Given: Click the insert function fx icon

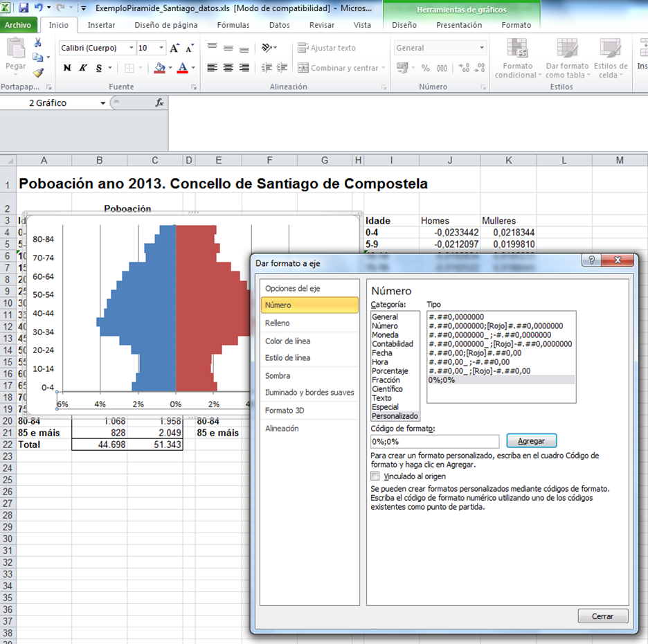Looking at the screenshot, I should [x=159, y=102].
